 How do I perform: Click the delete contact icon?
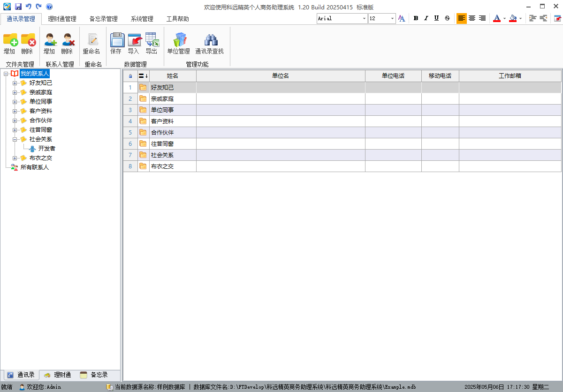(x=68, y=40)
